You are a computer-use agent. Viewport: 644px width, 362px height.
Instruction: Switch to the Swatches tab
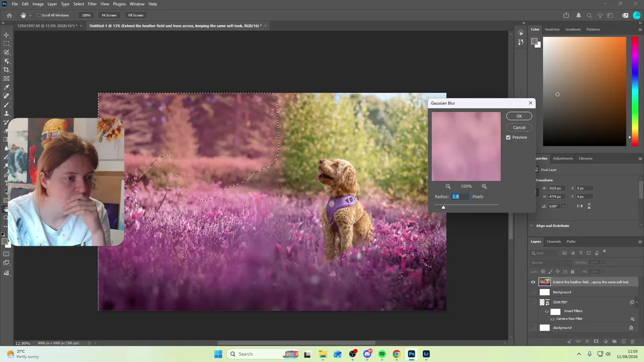[x=552, y=29]
